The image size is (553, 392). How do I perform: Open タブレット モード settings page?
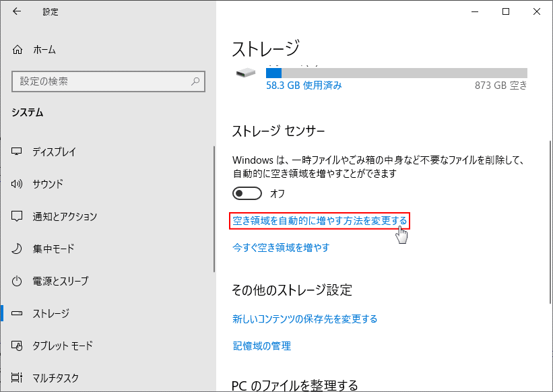click(x=63, y=346)
